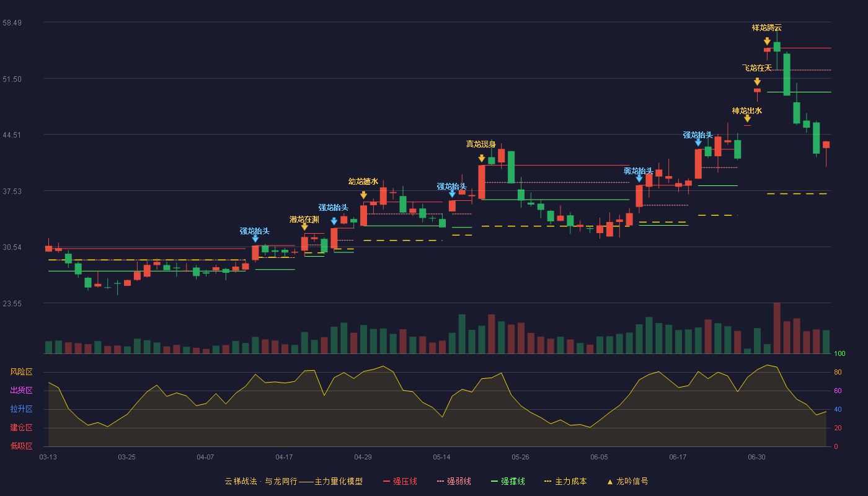
Task: Click the 04-17 date label
Action: [284, 457]
